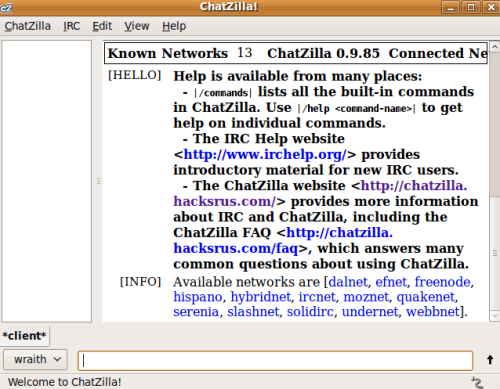The height and width of the screenshot is (389, 500).
Task: Click the ChatZilla 0.9.85 version text
Action: click(323, 53)
